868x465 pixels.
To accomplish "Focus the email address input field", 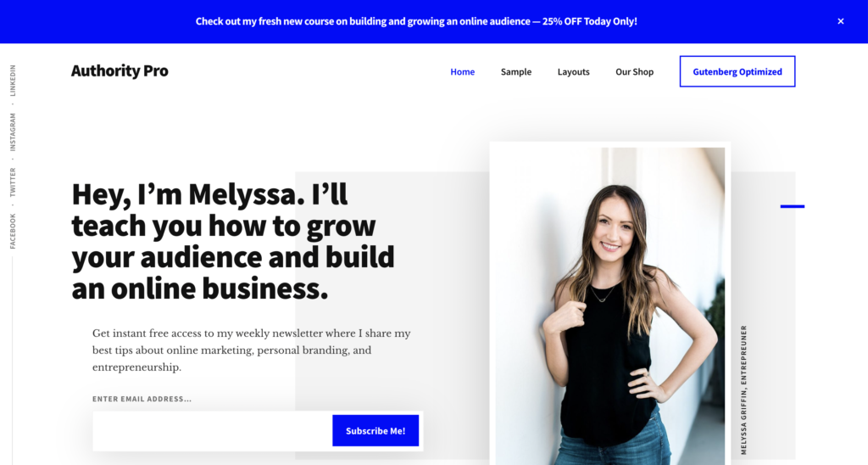I will tap(213, 431).
